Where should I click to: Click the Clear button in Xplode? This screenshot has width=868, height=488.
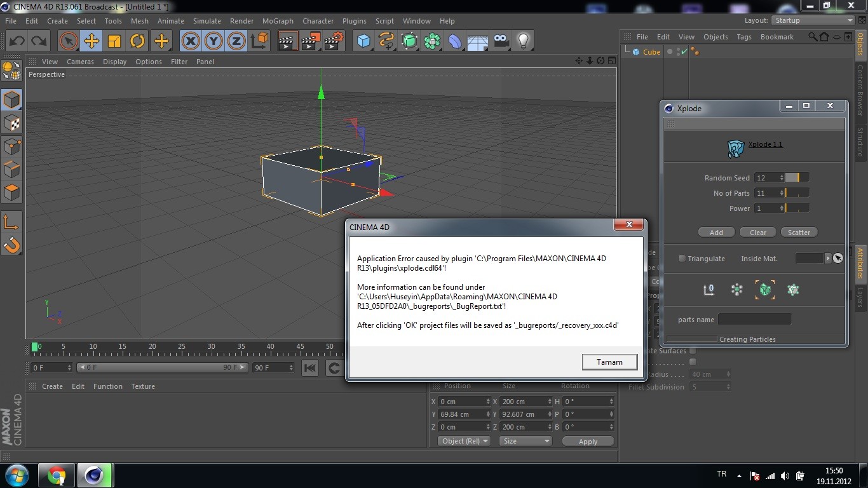[x=758, y=233]
